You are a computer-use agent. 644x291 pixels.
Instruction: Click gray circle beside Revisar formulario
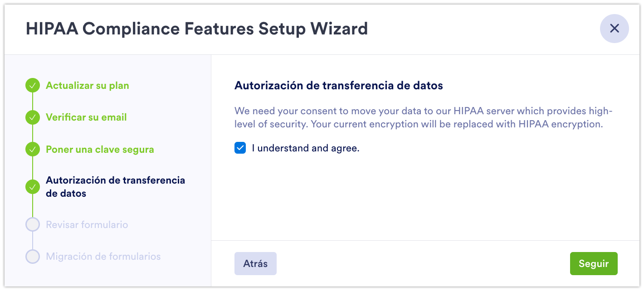[x=33, y=225]
